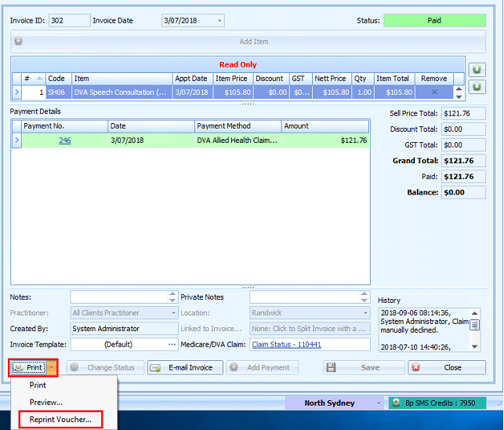This screenshot has width=504, height=430.
Task: Click the Appt Date column header
Action: coord(193,78)
